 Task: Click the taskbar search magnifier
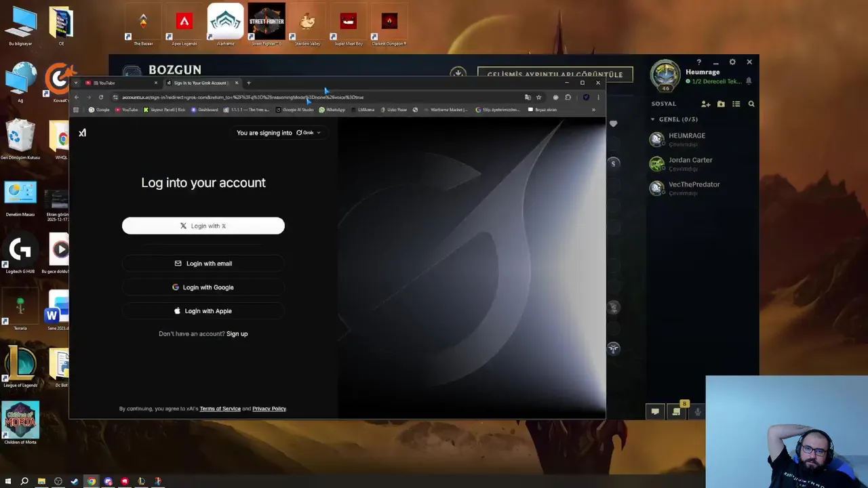pos(24,481)
